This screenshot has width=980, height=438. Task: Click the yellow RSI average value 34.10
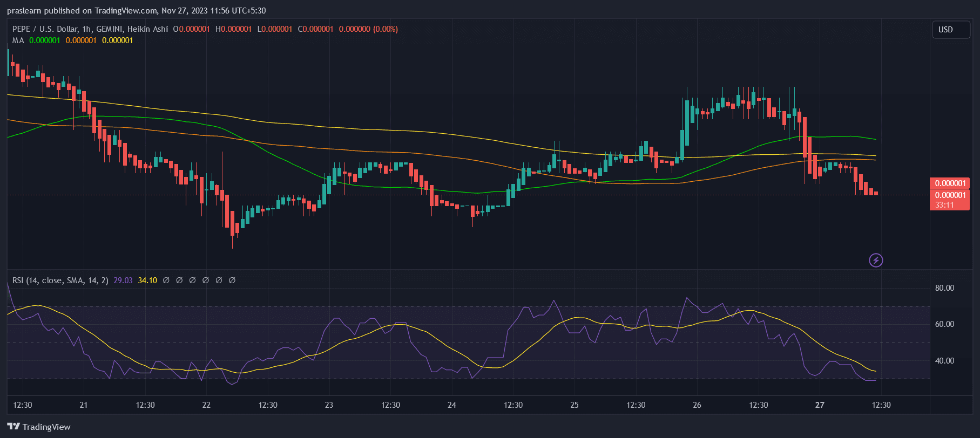[x=147, y=280]
